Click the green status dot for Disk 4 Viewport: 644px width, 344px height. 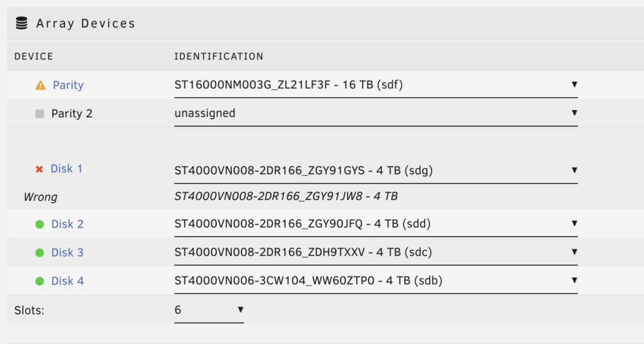39,281
